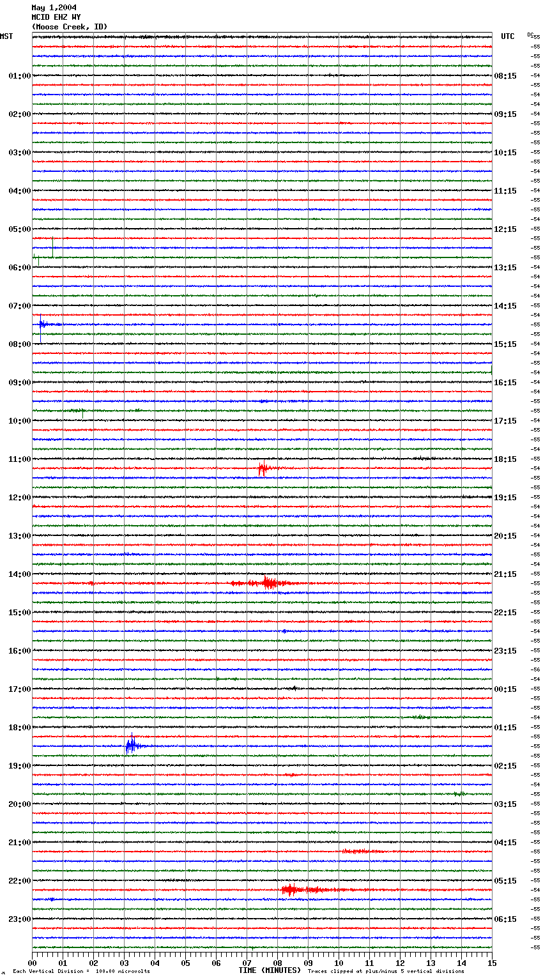
Task: Click the UTC time zone label
Action: tap(508, 36)
